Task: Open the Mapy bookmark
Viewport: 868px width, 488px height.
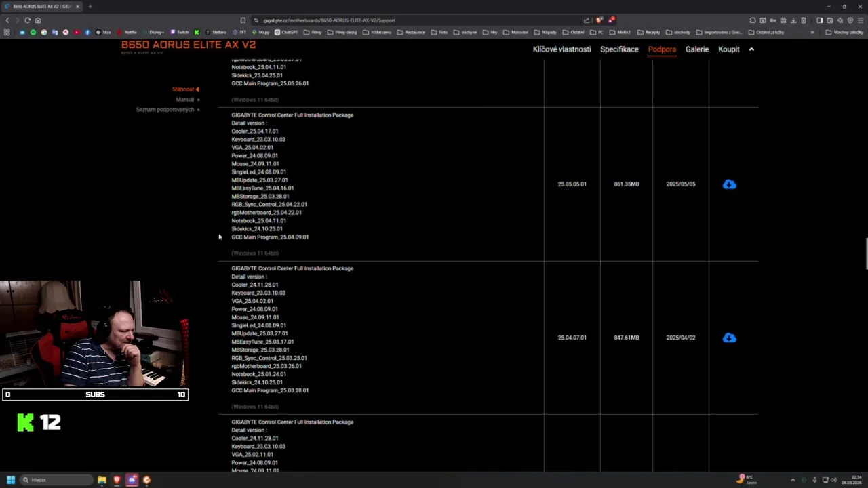Action: click(x=260, y=32)
